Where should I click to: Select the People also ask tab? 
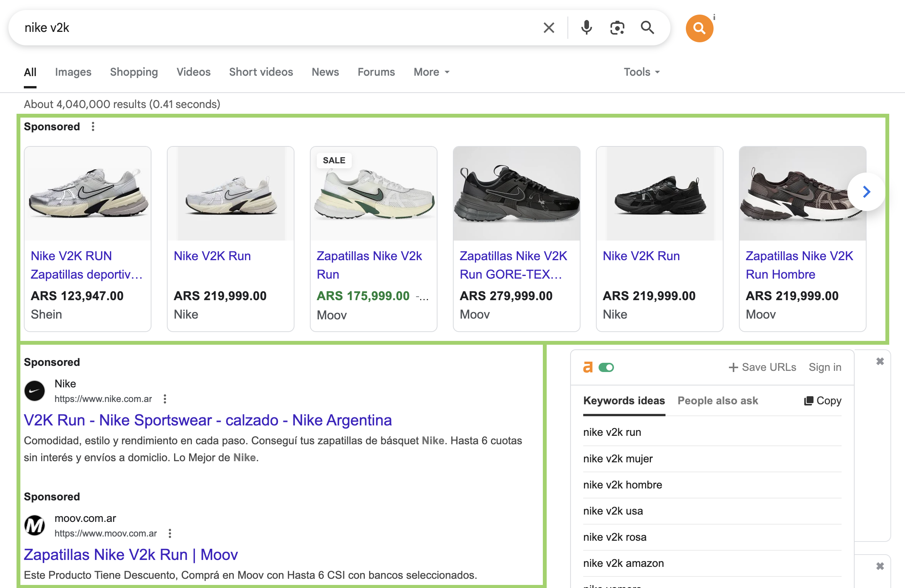pyautogui.click(x=717, y=401)
